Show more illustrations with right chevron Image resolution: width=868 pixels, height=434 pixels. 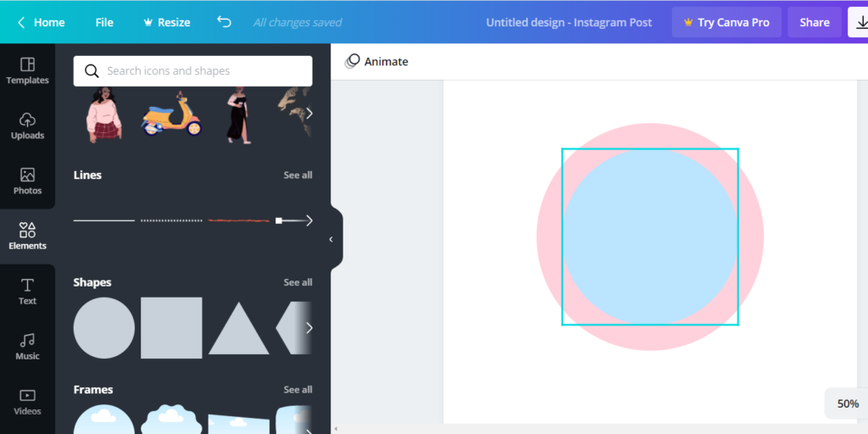click(309, 114)
